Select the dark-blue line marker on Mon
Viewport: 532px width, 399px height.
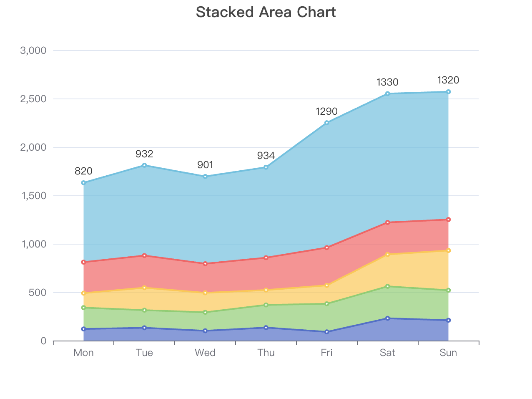coord(83,329)
